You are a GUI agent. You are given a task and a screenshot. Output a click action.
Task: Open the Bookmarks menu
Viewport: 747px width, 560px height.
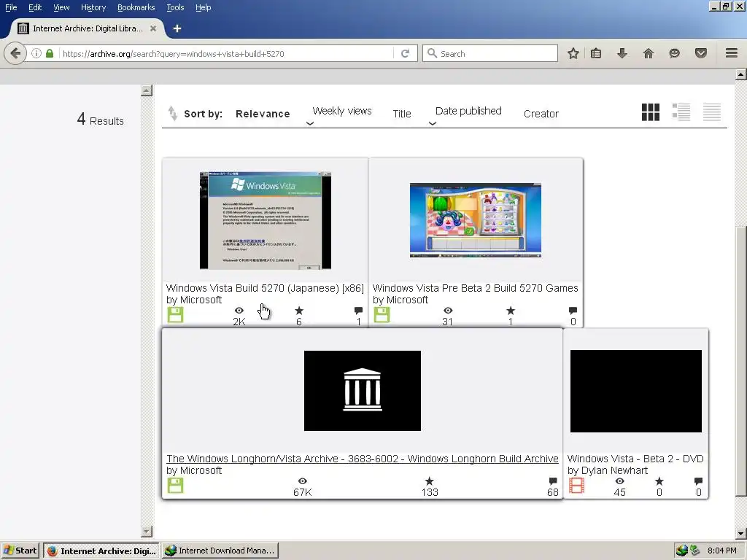(x=136, y=7)
